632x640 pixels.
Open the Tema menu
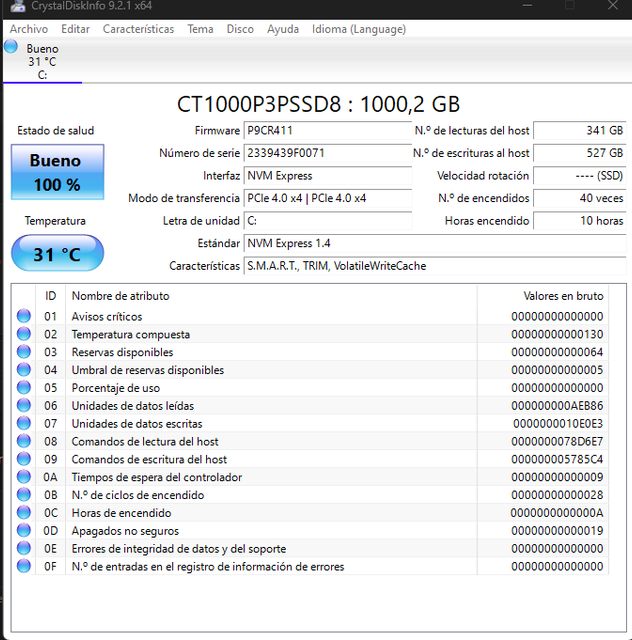(200, 29)
